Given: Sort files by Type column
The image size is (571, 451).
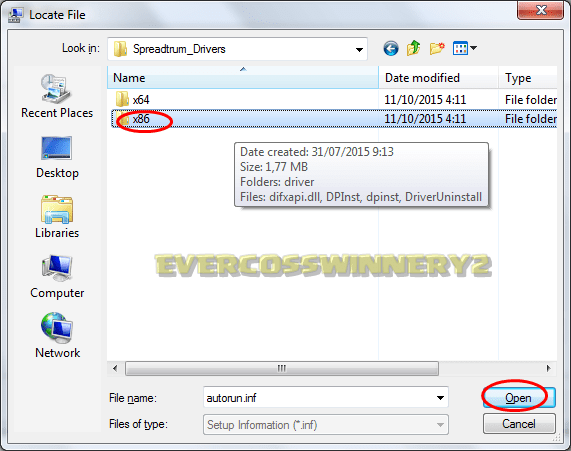Looking at the screenshot, I should [x=528, y=78].
